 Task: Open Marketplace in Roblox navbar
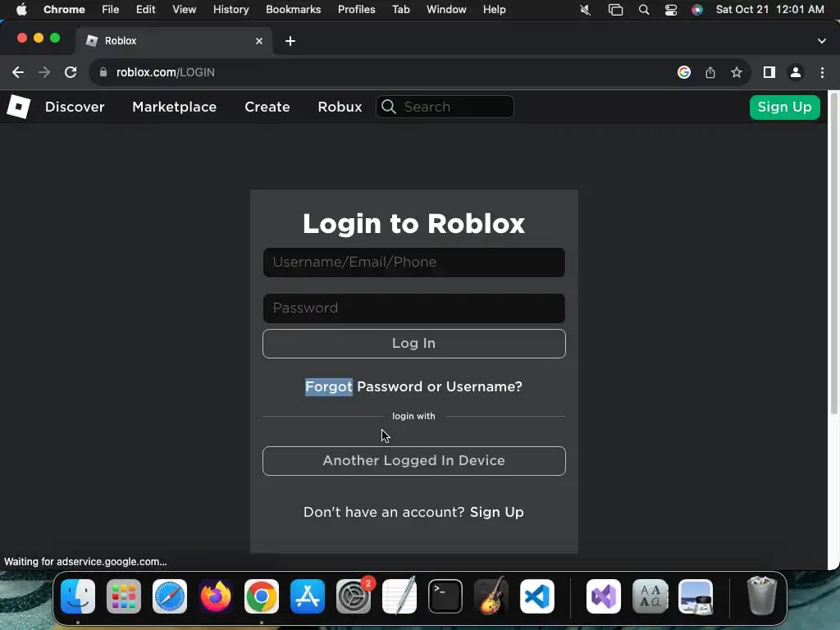(x=174, y=107)
